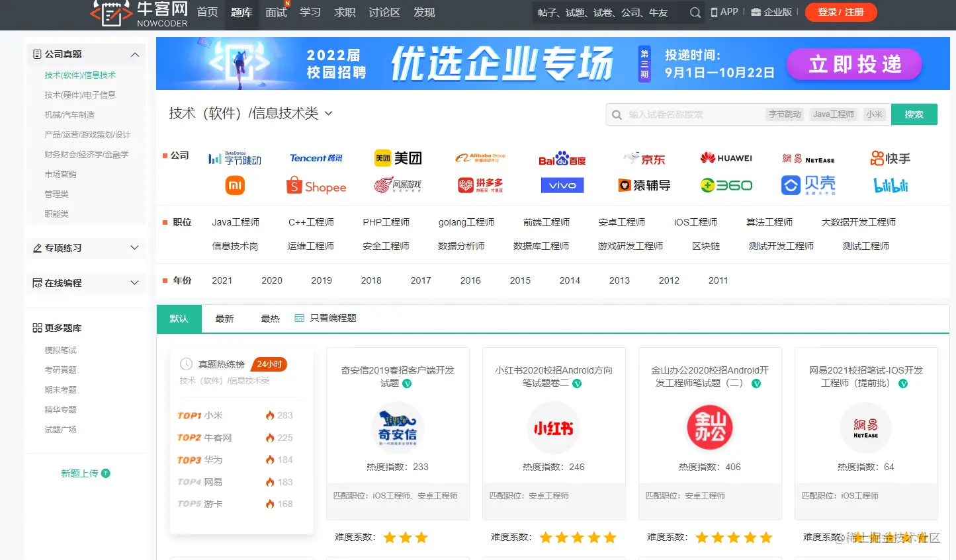This screenshot has height=560, width=956.
Task: Click the 新题上传 link in sidebar
Action: pos(85,473)
